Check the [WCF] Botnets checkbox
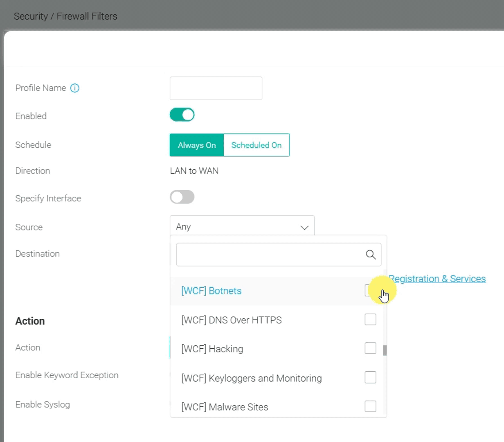The height and width of the screenshot is (442, 504). pos(370,291)
